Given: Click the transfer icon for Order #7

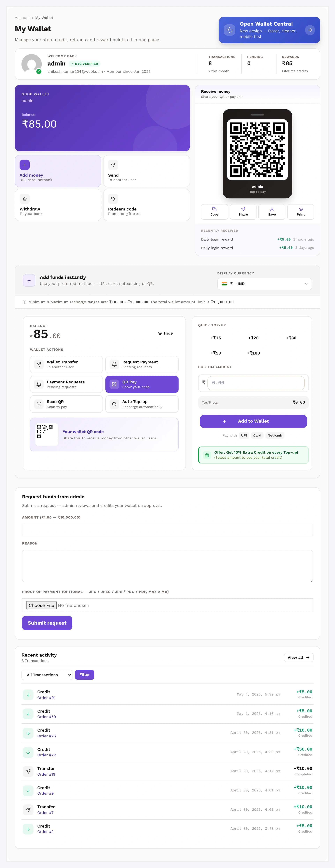Looking at the screenshot, I should coord(28,810).
